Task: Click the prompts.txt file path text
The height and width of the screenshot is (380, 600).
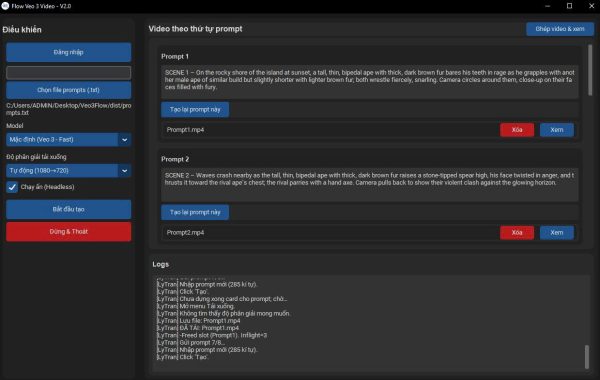Action: tap(68, 109)
